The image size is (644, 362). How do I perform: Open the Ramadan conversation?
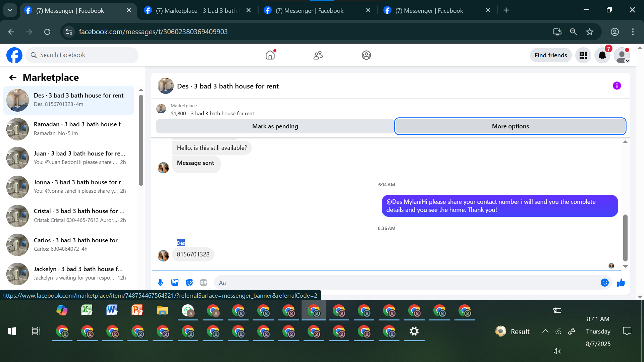tap(68, 129)
